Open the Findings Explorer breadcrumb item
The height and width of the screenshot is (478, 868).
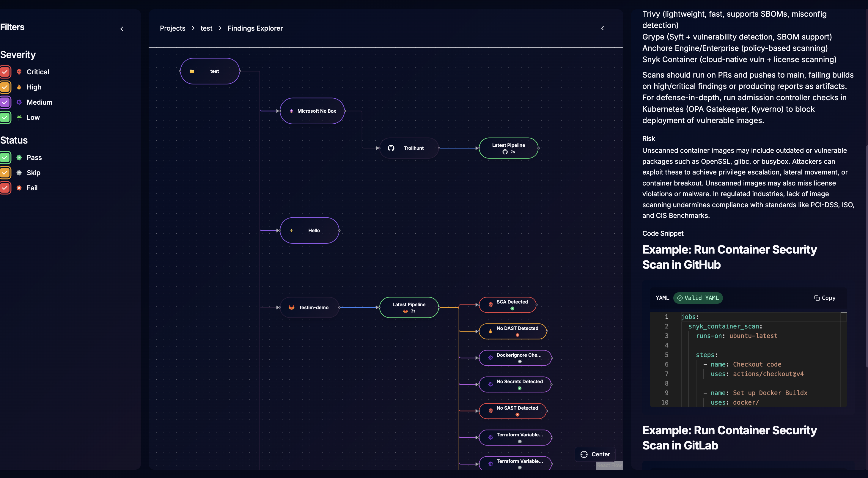tap(255, 28)
